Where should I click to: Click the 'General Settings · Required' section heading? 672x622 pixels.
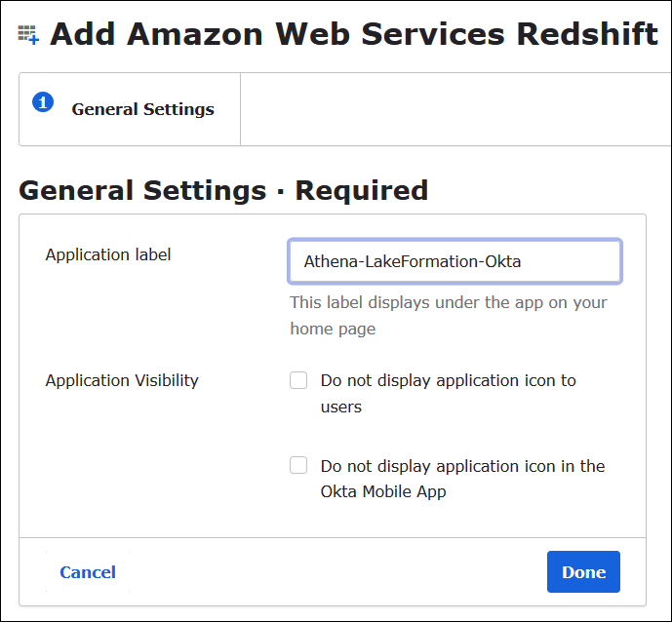(x=223, y=190)
